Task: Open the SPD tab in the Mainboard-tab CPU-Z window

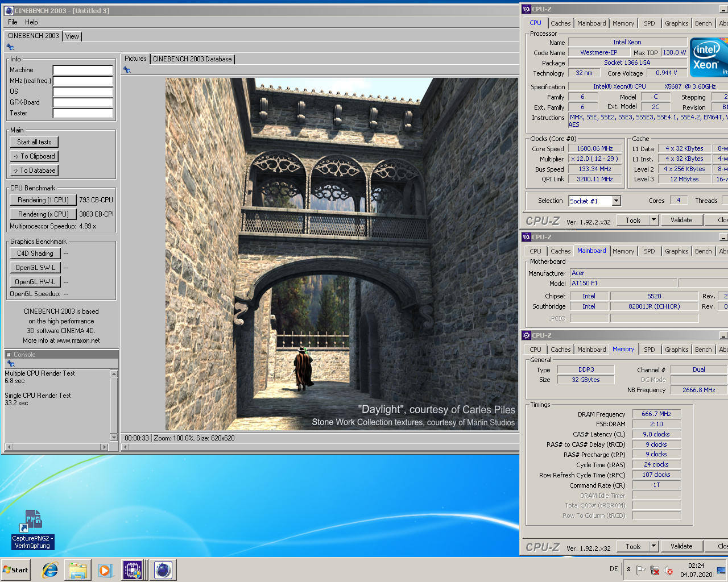Action: 650,251
